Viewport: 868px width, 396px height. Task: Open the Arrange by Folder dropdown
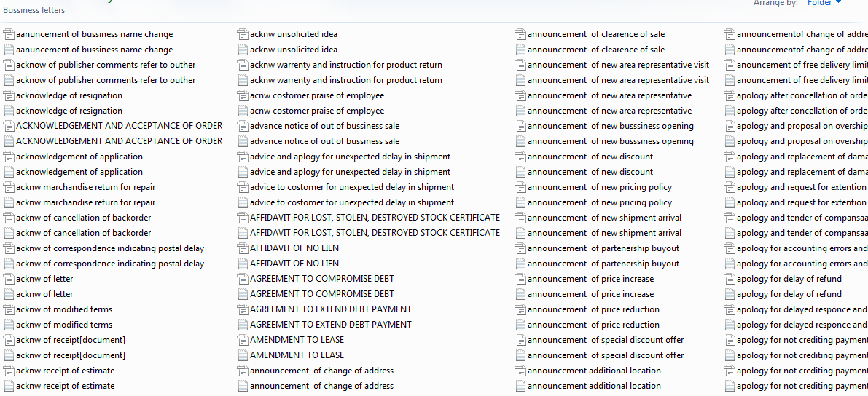click(x=824, y=3)
